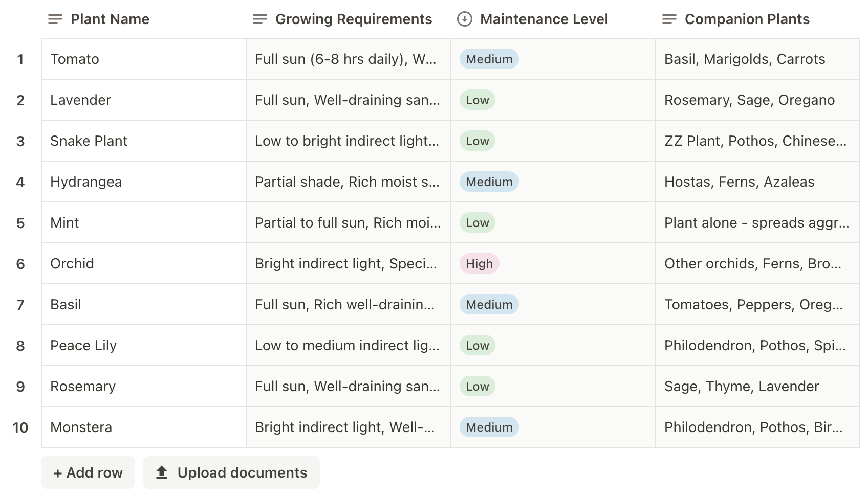Select the Snake Plant name cell
Viewport: 868px width, 497px height.
[144, 141]
